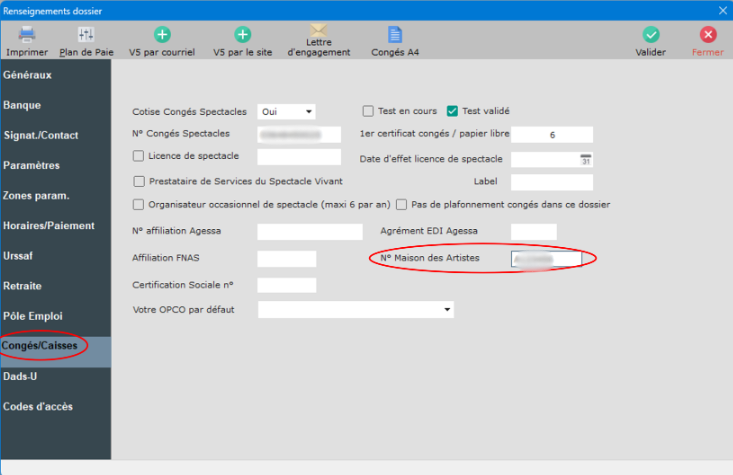
Task: Open calendar for Date d'effet licence
Action: (587, 158)
